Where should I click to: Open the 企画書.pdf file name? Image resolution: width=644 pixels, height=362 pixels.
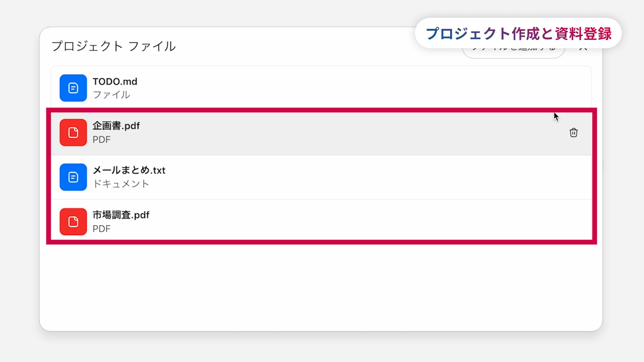point(116,126)
